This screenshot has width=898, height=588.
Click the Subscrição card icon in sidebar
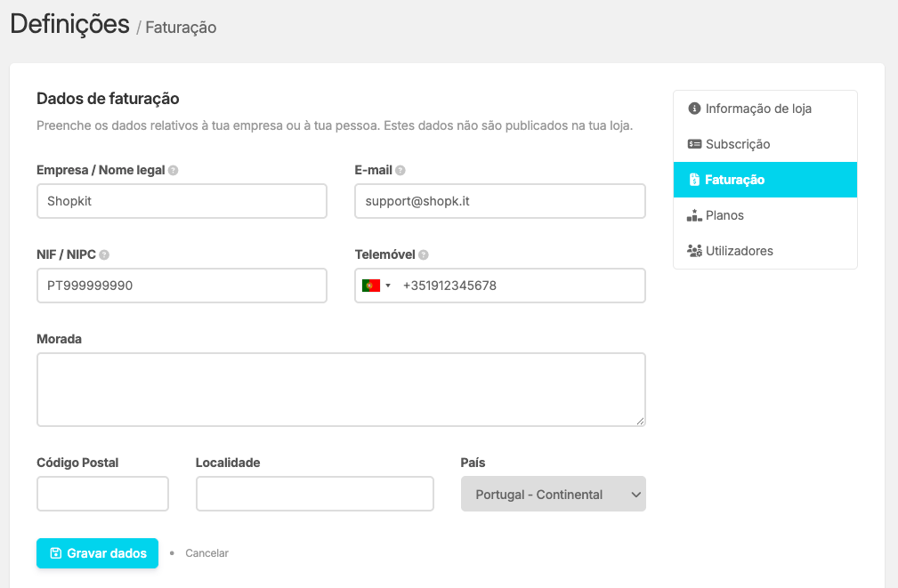[694, 144]
